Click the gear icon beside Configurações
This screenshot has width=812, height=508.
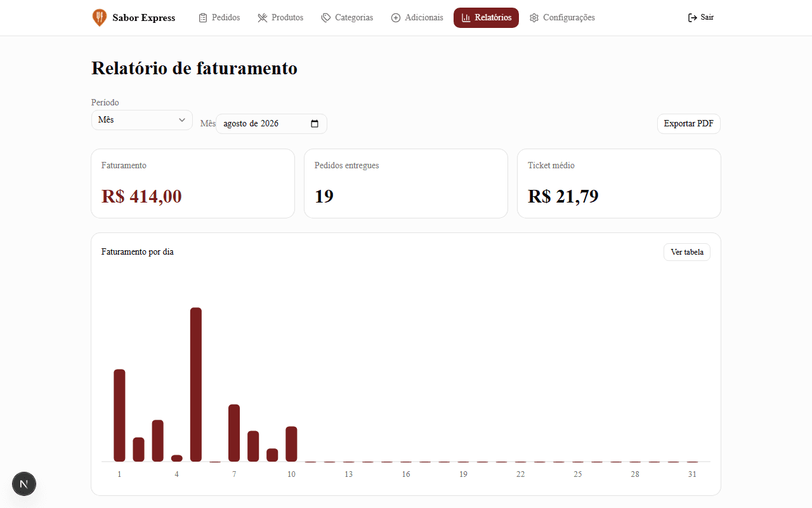point(534,18)
